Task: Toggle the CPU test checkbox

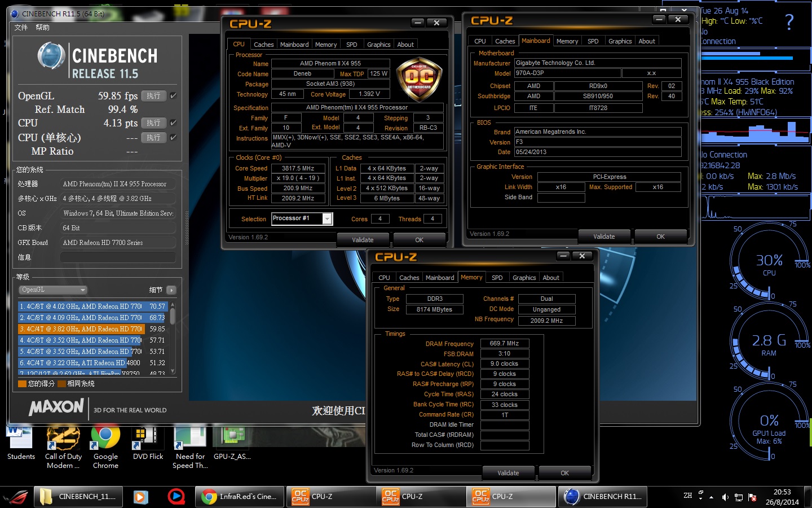Action: 174,122
